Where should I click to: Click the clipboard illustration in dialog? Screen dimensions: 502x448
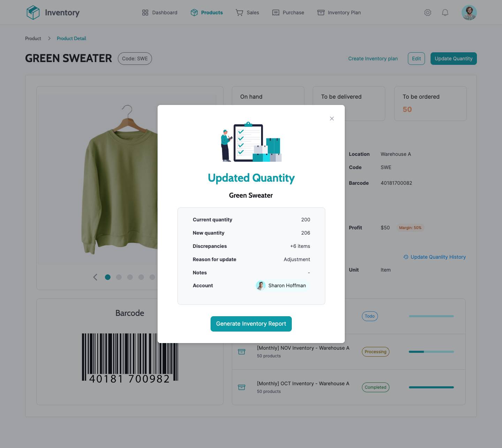[x=251, y=142]
